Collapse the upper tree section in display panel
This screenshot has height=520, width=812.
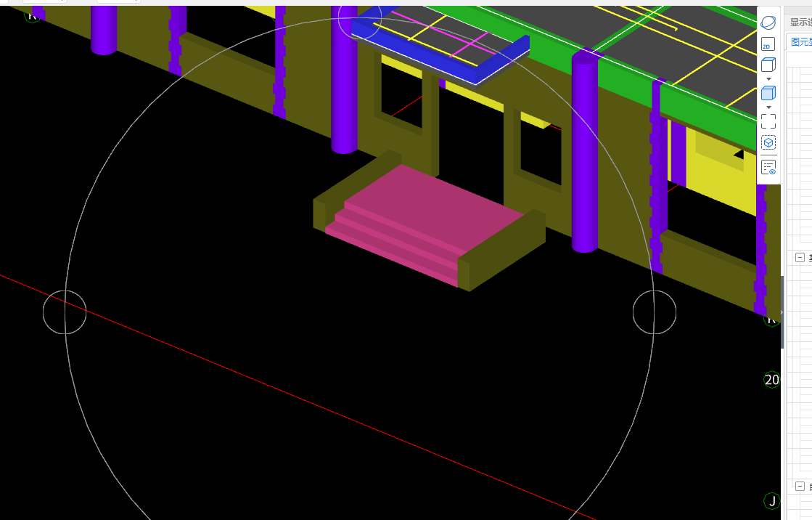(x=800, y=258)
